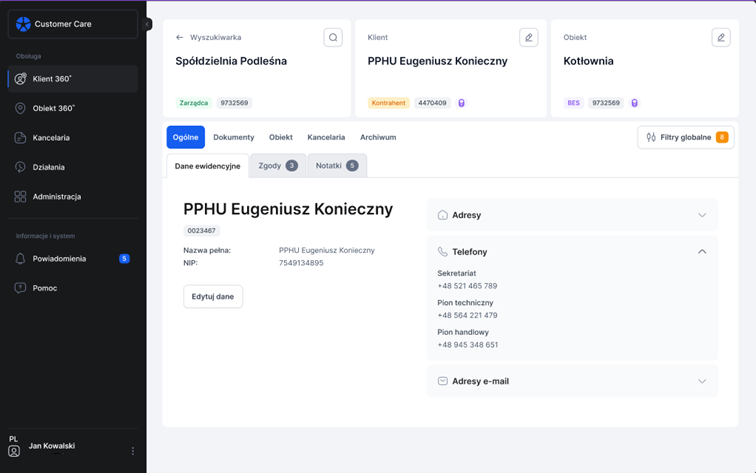The width and height of the screenshot is (756, 473).
Task: Switch to the Obiekt tab
Action: [281, 137]
